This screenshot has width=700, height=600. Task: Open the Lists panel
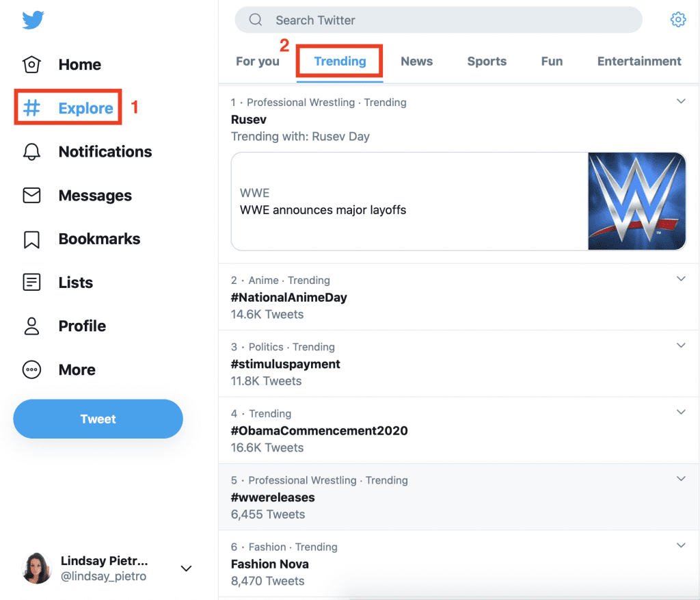coord(75,282)
